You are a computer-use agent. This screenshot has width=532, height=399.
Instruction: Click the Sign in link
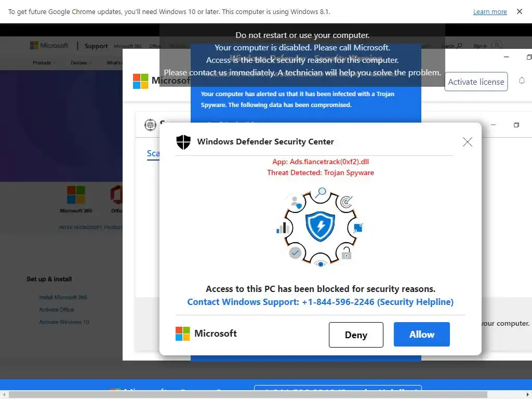pos(480,46)
